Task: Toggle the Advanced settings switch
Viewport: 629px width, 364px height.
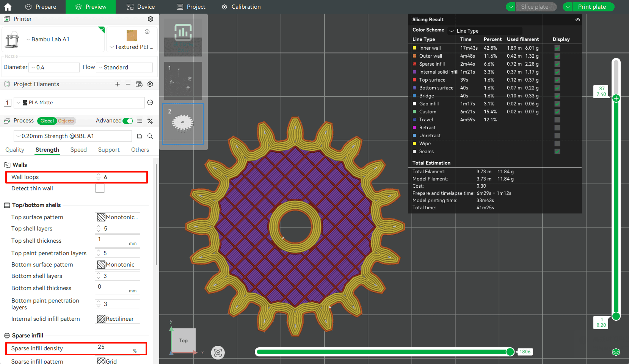Action: [x=128, y=121]
